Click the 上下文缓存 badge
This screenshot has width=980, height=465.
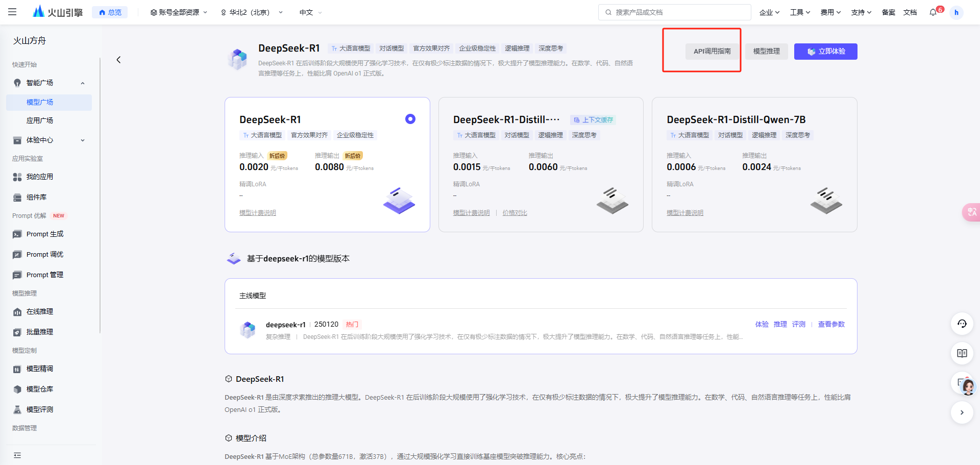coord(593,120)
